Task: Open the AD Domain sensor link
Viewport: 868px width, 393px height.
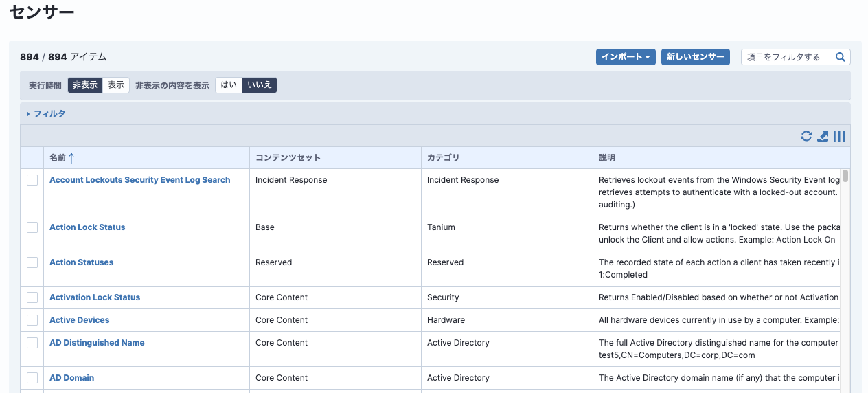Action: click(71, 378)
